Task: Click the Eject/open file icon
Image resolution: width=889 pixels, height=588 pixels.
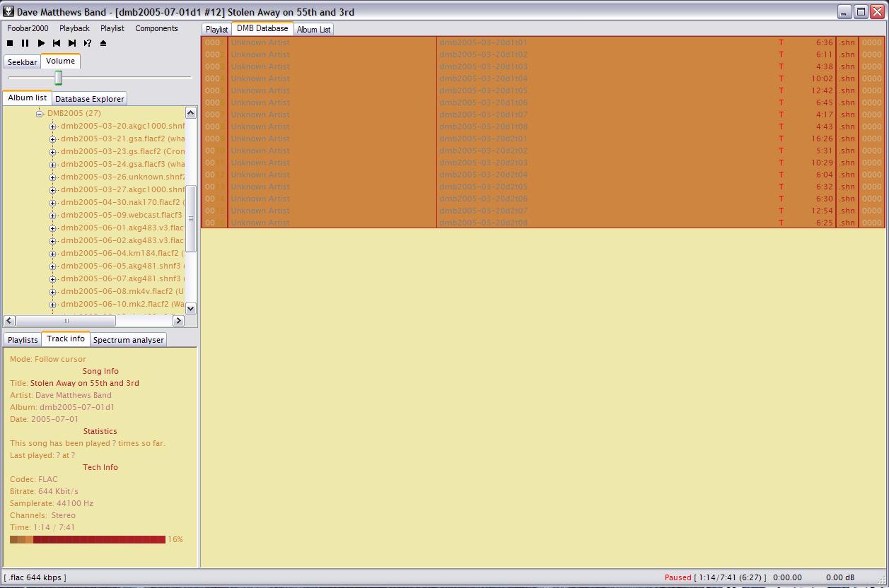Action: click(103, 43)
